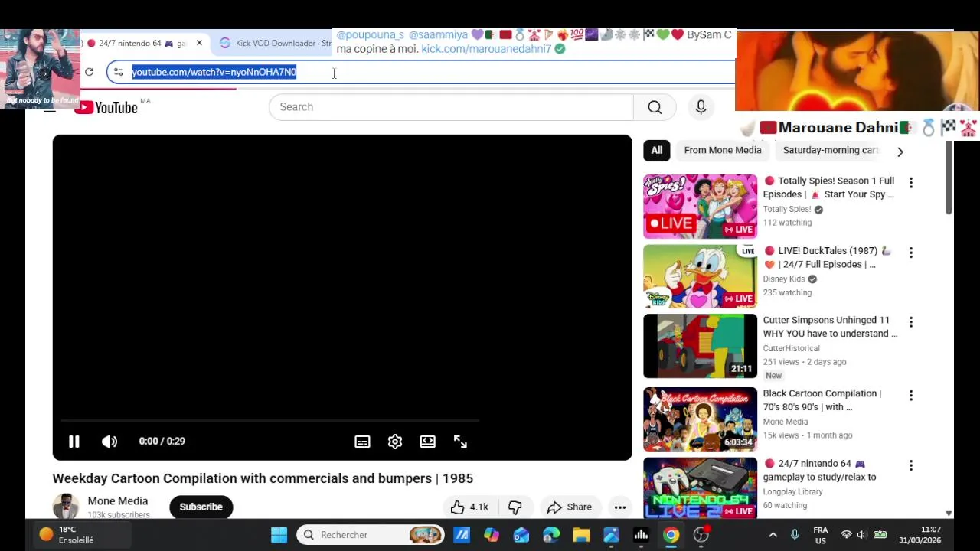Mute the video using the speaker icon
This screenshot has width=980, height=551.
click(x=109, y=442)
